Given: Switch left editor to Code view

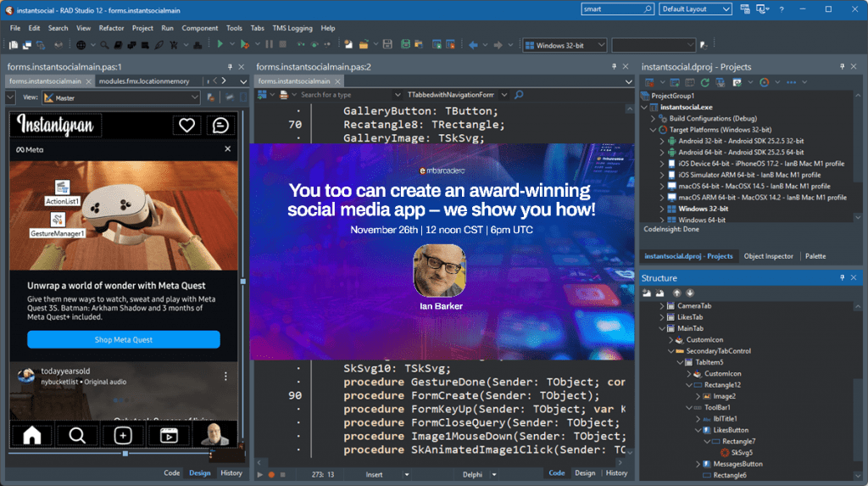Looking at the screenshot, I should click(171, 472).
